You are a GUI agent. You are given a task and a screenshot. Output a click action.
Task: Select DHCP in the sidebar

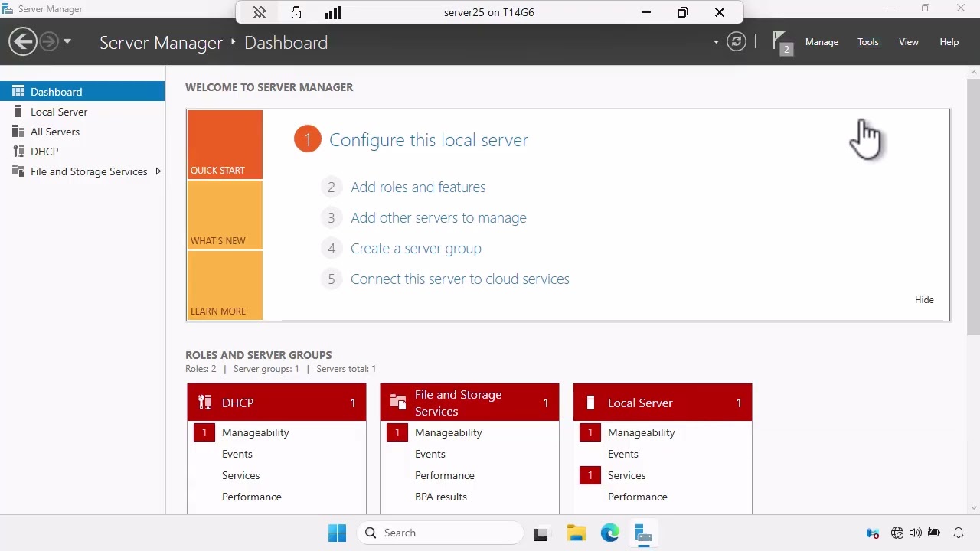(82, 152)
